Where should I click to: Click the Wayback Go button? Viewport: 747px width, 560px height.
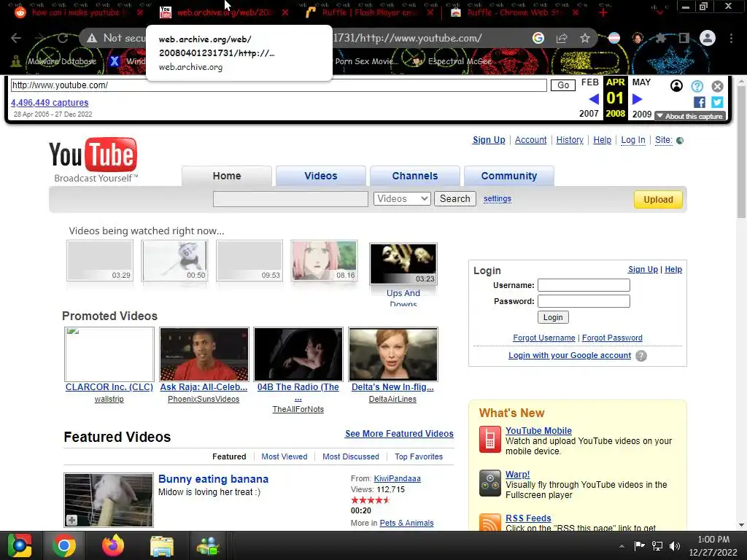pyautogui.click(x=563, y=85)
